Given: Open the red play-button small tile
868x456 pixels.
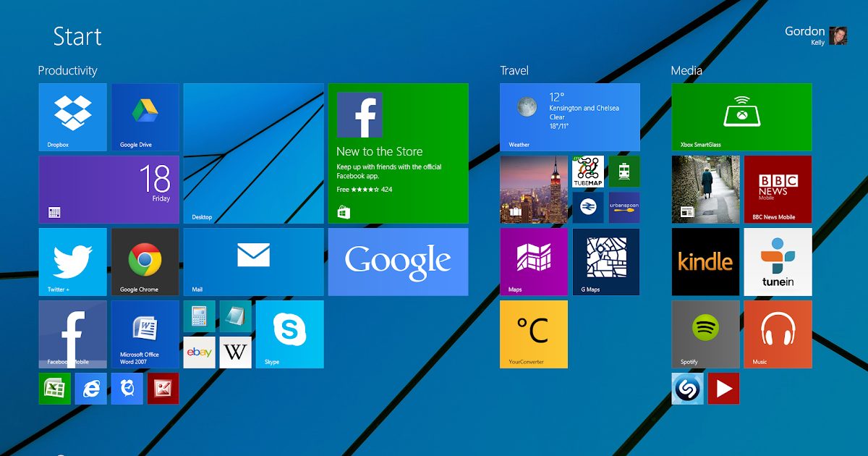Looking at the screenshot, I should (x=723, y=389).
